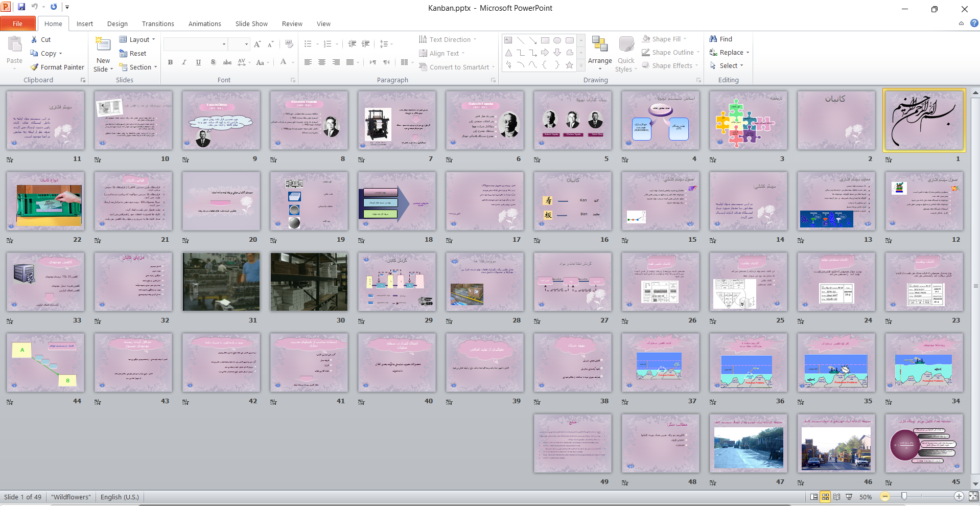Open the font size combo box
The image size is (980, 506).
(x=239, y=44)
